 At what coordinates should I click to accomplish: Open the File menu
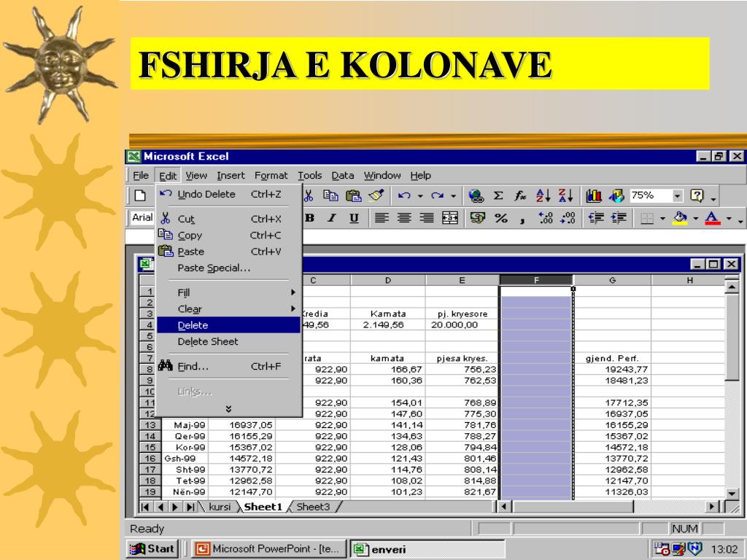pos(141,175)
